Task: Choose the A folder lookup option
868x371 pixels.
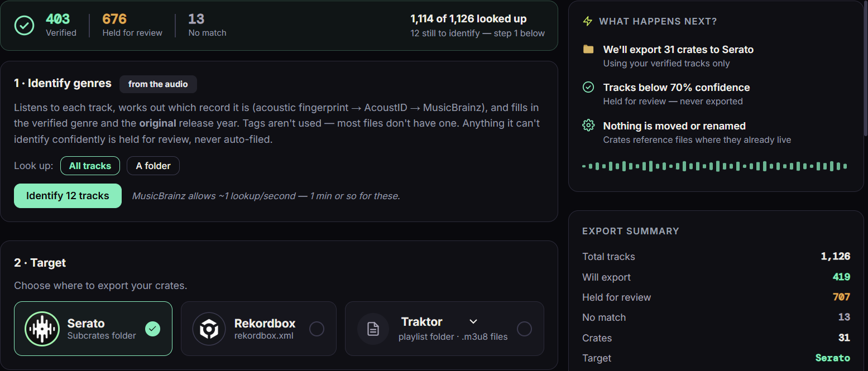Action: [x=154, y=166]
